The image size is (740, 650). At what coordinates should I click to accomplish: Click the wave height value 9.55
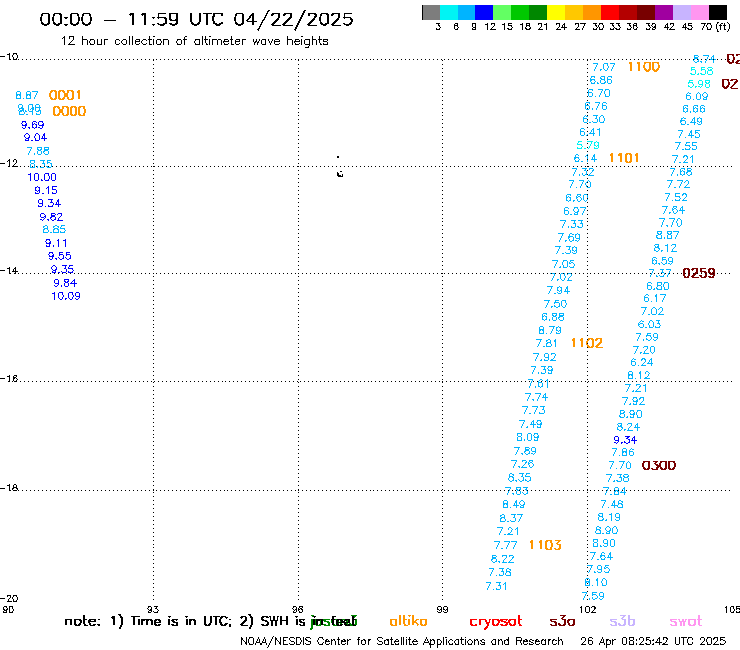59,256
